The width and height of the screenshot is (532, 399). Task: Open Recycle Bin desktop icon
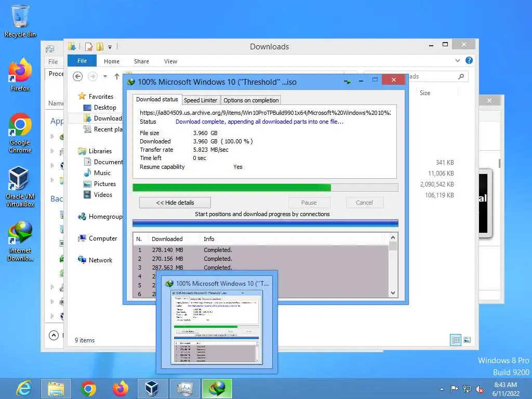coord(20,21)
